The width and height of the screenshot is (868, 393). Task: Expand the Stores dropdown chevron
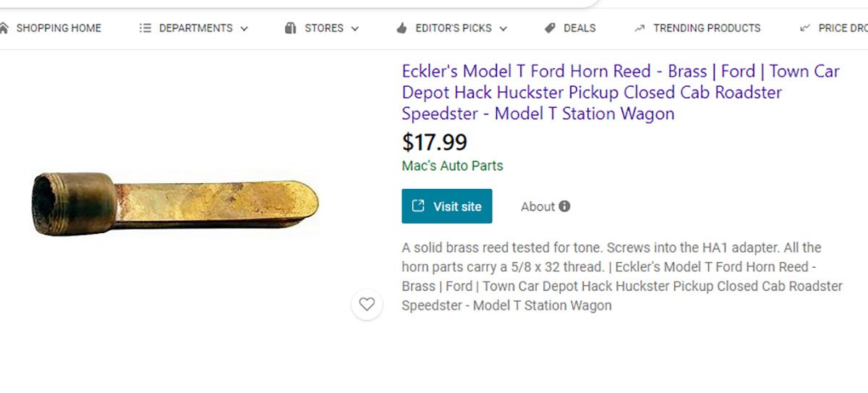(x=355, y=29)
